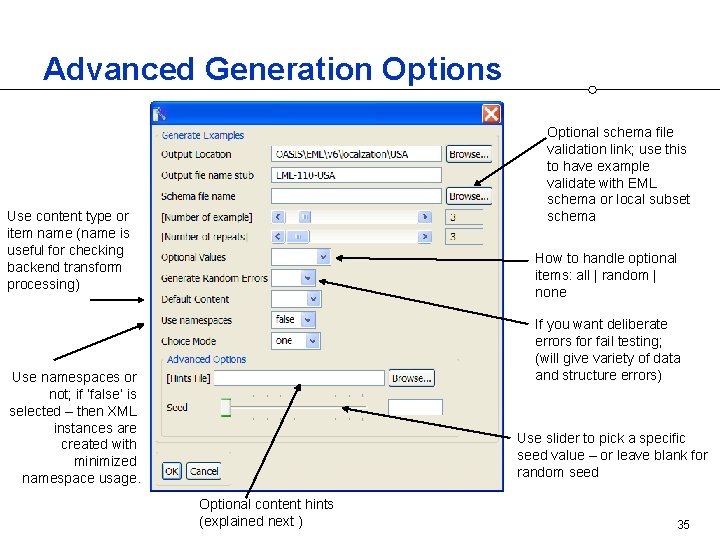720x540 pixels.
Task: Click the Use namespaces label
Action: tap(197, 320)
